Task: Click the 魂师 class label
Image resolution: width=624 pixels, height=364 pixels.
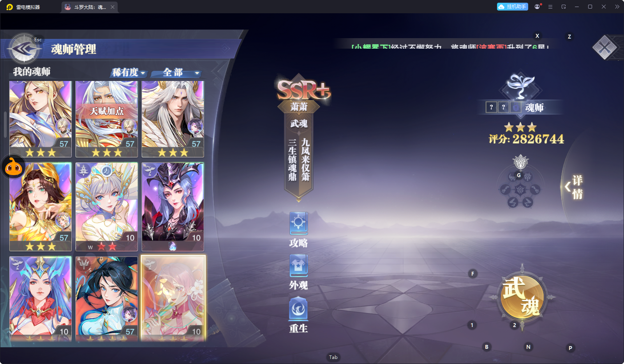Action: pos(534,107)
